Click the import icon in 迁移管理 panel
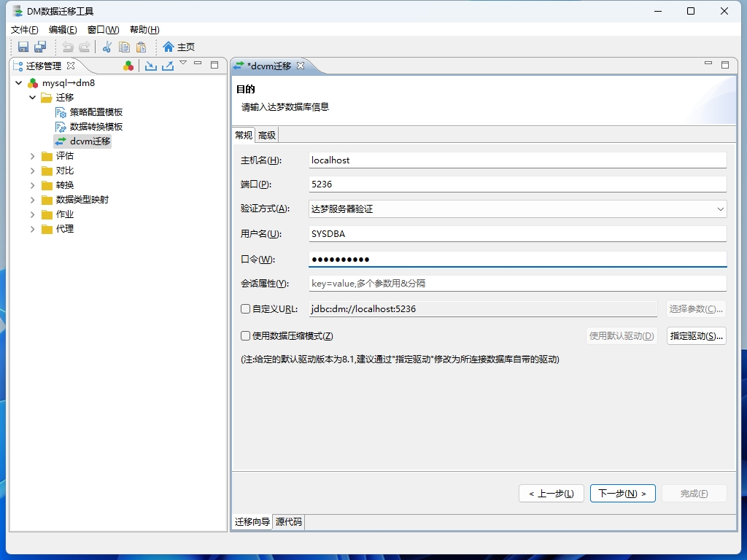Image resolution: width=747 pixels, height=560 pixels. pyautogui.click(x=150, y=66)
